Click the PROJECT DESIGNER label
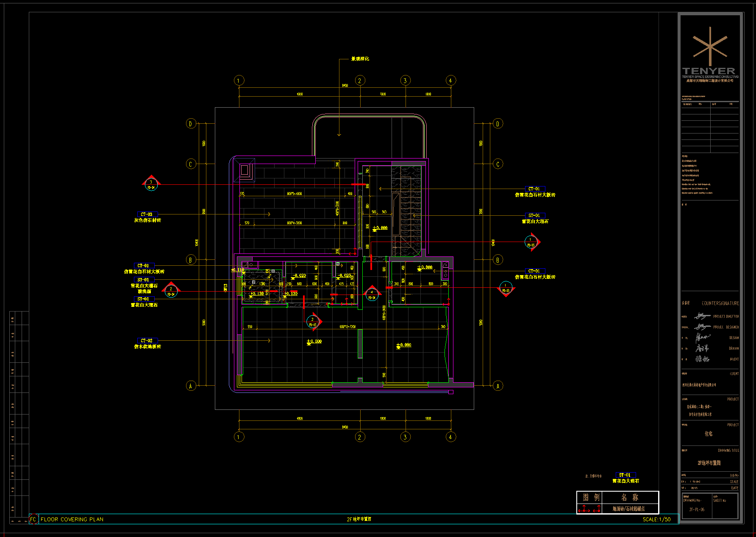This screenshot has height=537, width=756. tap(726, 327)
